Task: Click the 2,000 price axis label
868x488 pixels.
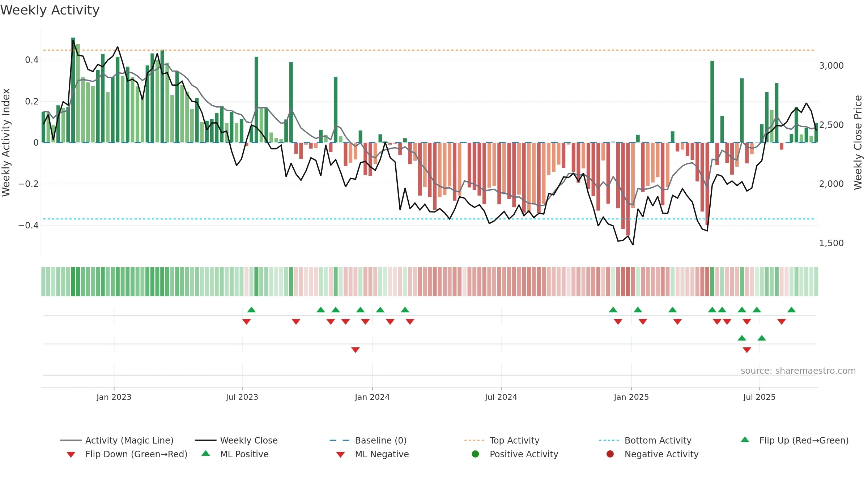Action: pos(831,184)
